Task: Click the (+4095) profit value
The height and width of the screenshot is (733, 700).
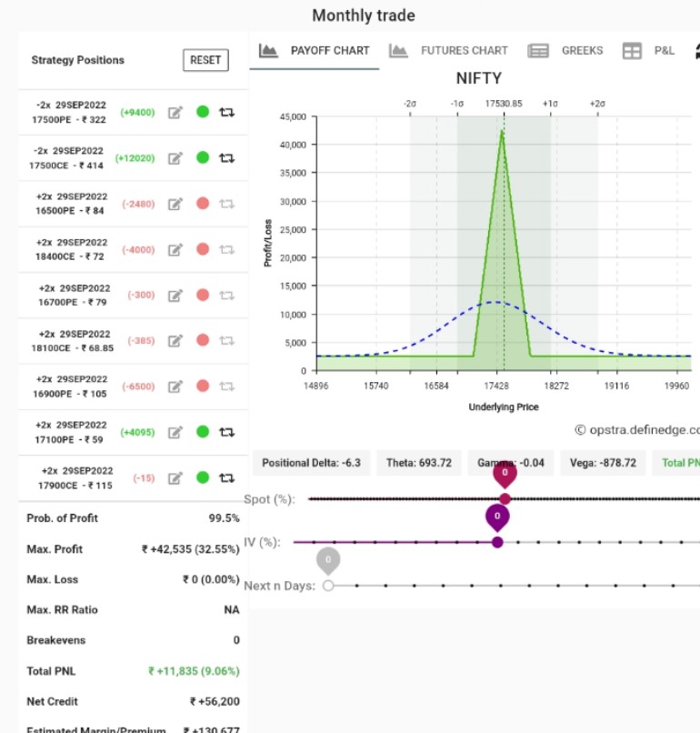Action: pyautogui.click(x=137, y=432)
